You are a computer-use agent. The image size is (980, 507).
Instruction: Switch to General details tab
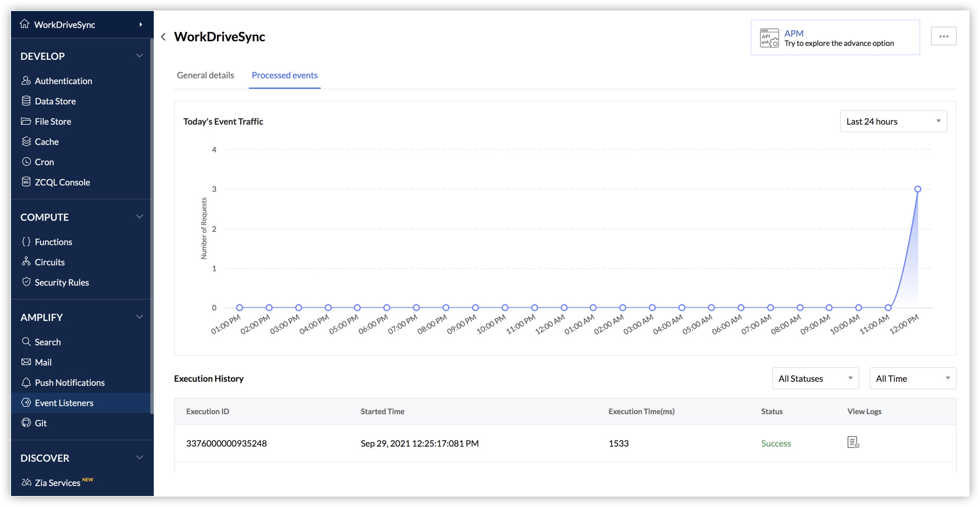205,75
